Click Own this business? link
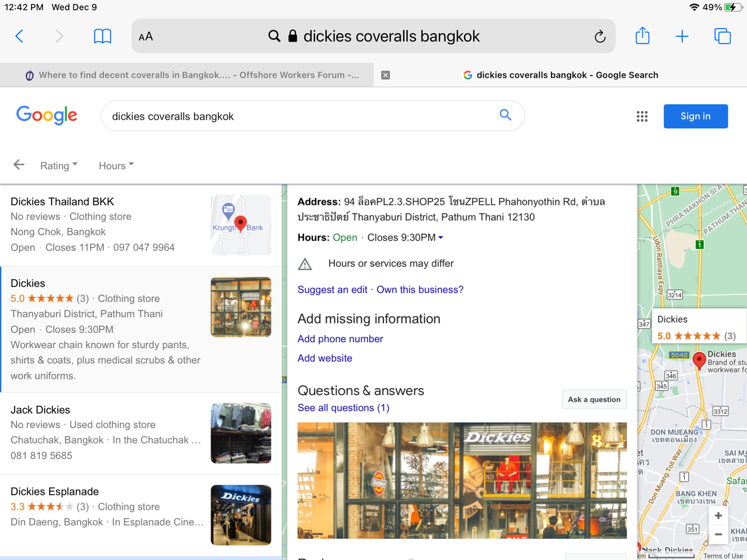The width and height of the screenshot is (747, 560). 420,290
